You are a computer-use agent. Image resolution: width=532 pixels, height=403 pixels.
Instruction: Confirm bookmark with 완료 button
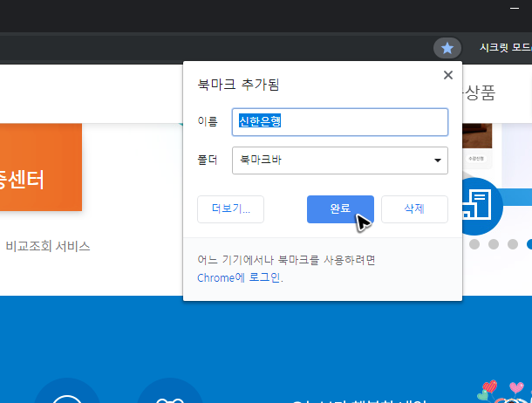(x=340, y=209)
